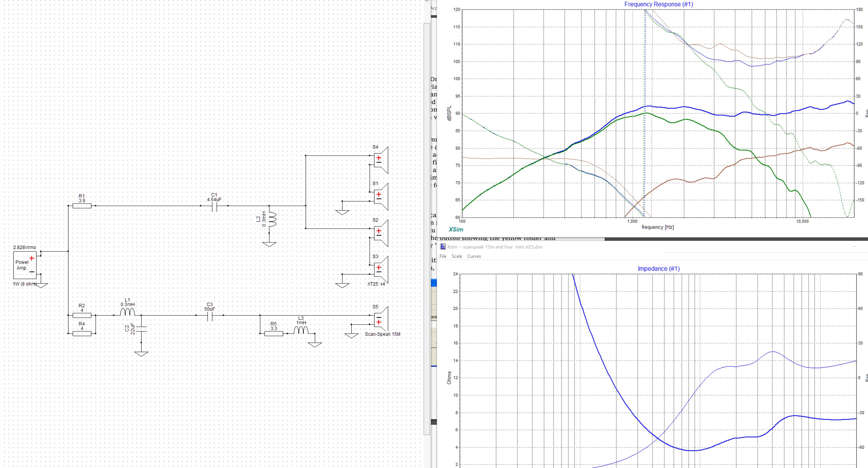Open the Curves menu in Impedance window
This screenshot has height=468, width=868.
coord(474,256)
